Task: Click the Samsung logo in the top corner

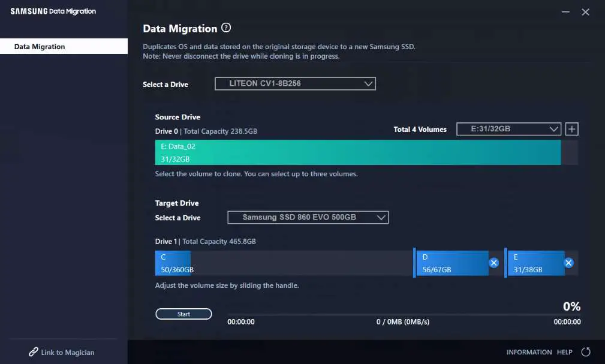Action: [x=30, y=10]
